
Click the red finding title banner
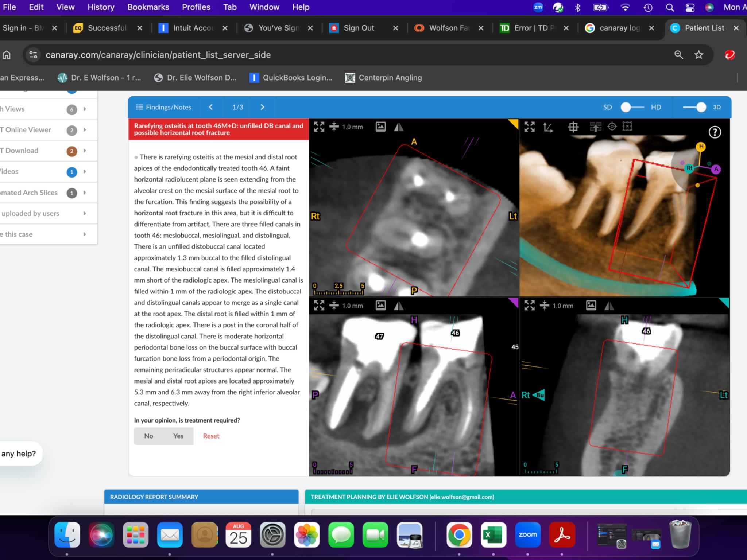coord(218,129)
